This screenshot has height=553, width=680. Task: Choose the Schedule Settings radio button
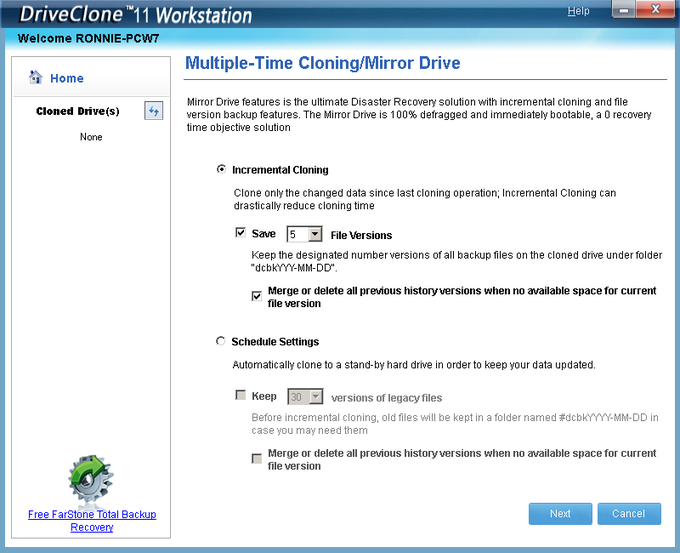(221, 342)
